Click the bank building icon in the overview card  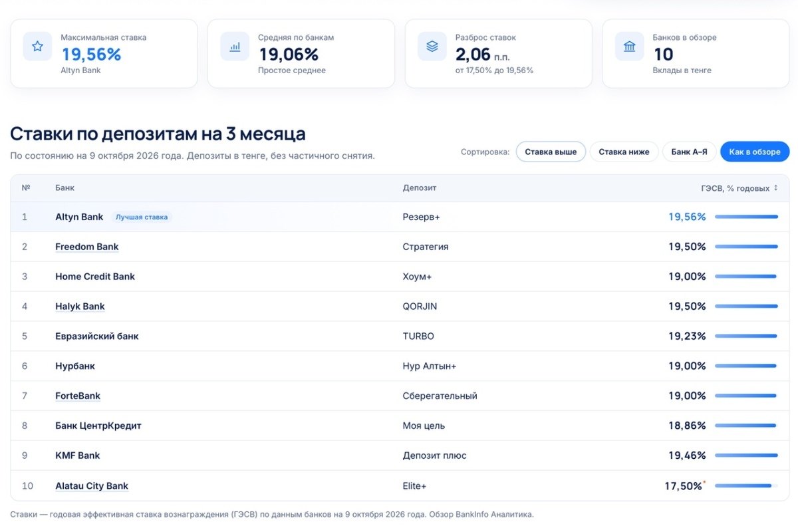(x=629, y=47)
